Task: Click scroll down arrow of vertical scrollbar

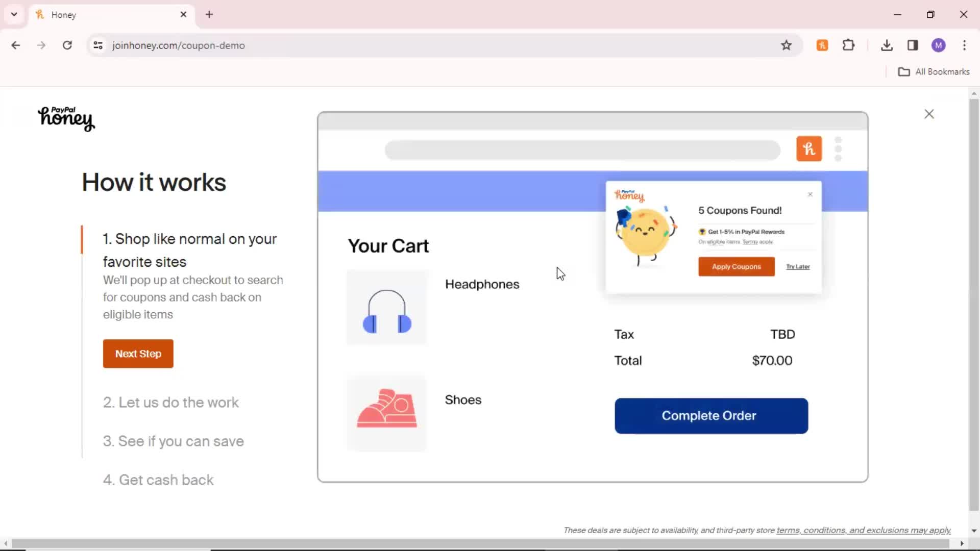Action: tap(974, 531)
